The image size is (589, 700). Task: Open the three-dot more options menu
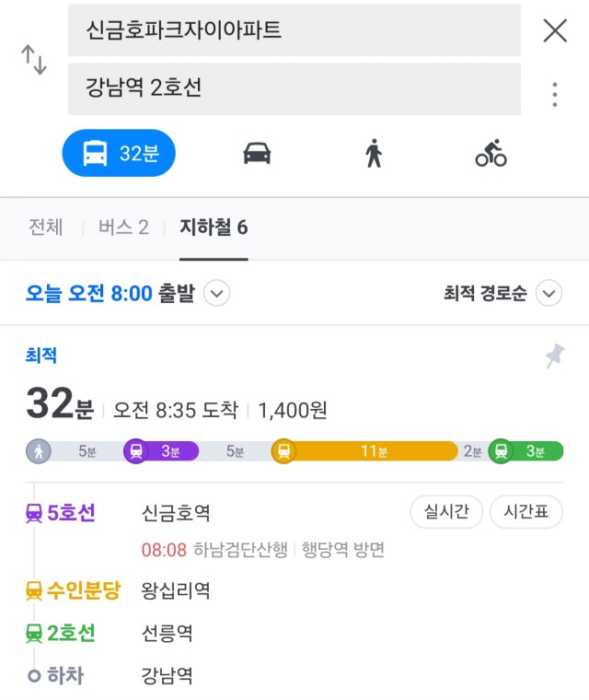555,95
